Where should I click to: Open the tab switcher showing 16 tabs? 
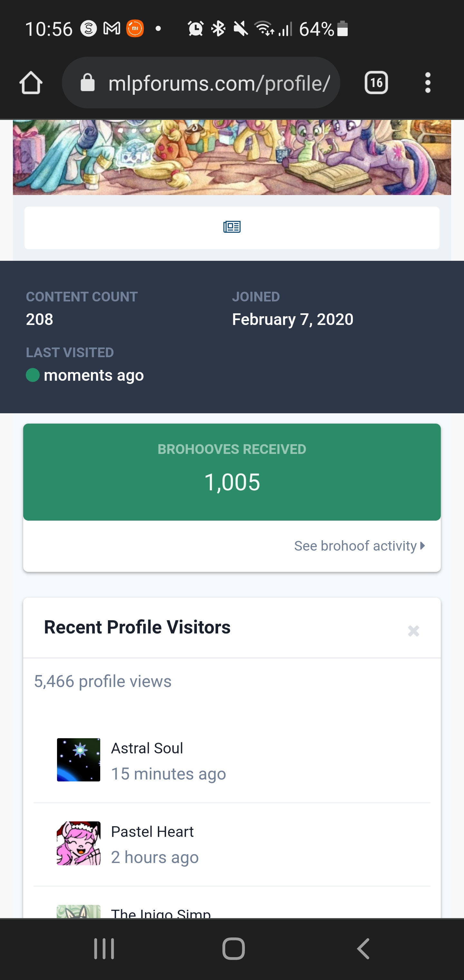coord(376,83)
